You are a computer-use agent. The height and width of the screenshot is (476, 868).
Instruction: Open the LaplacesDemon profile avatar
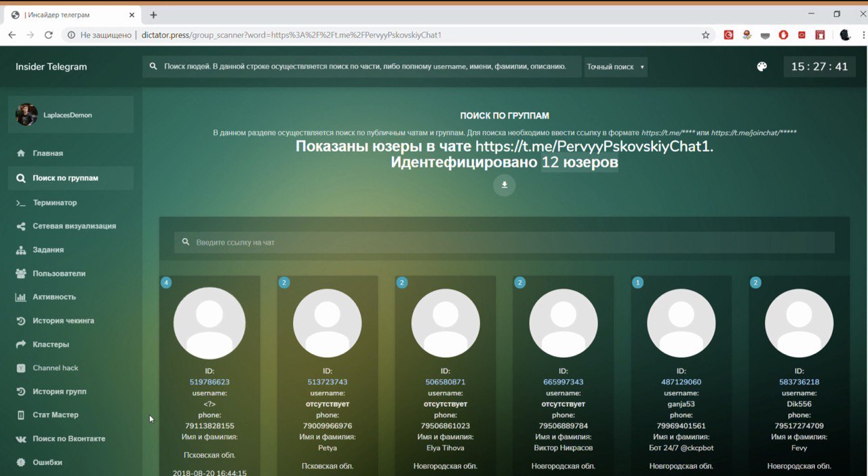(26, 115)
